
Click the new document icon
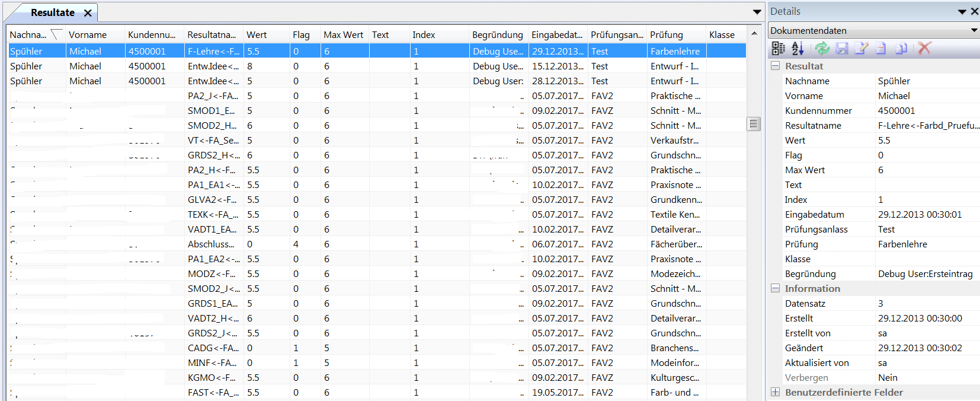[881, 49]
